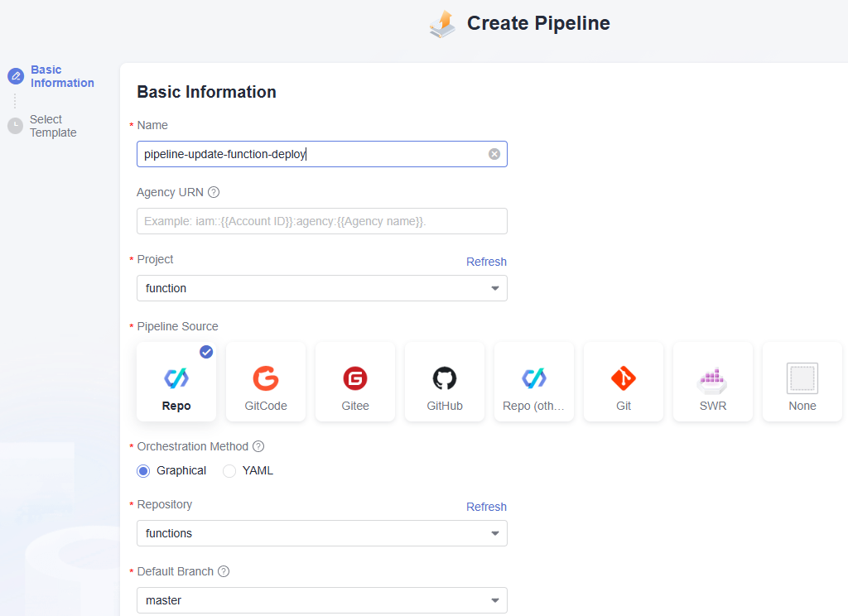Pick Gitee as pipeline source
848x616 pixels.
[355, 383]
